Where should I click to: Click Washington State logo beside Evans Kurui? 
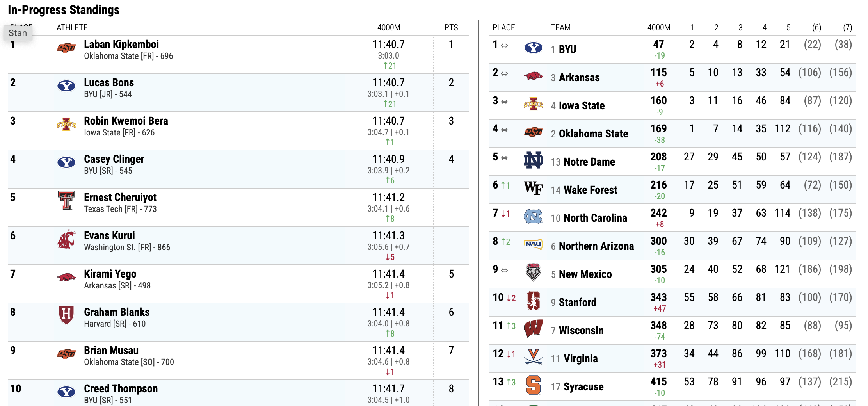[66, 239]
